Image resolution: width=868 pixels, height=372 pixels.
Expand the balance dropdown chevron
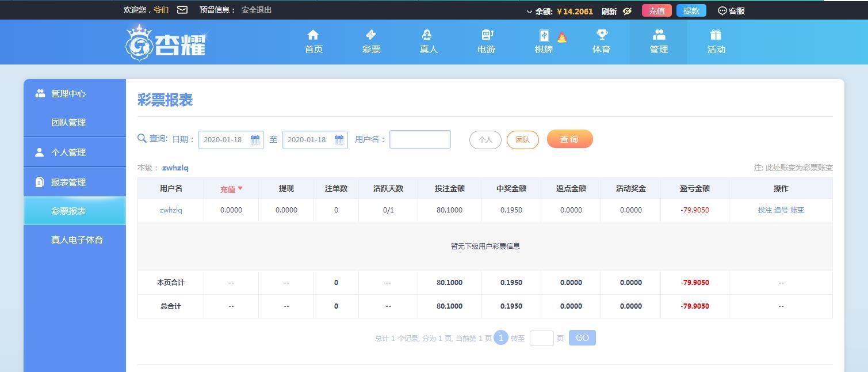tap(529, 12)
